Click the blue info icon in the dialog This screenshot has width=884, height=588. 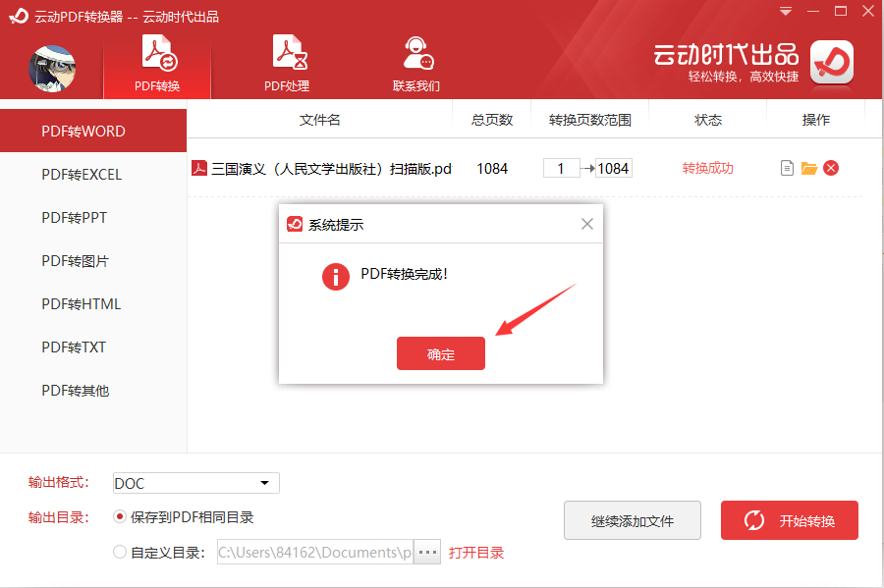[336, 276]
